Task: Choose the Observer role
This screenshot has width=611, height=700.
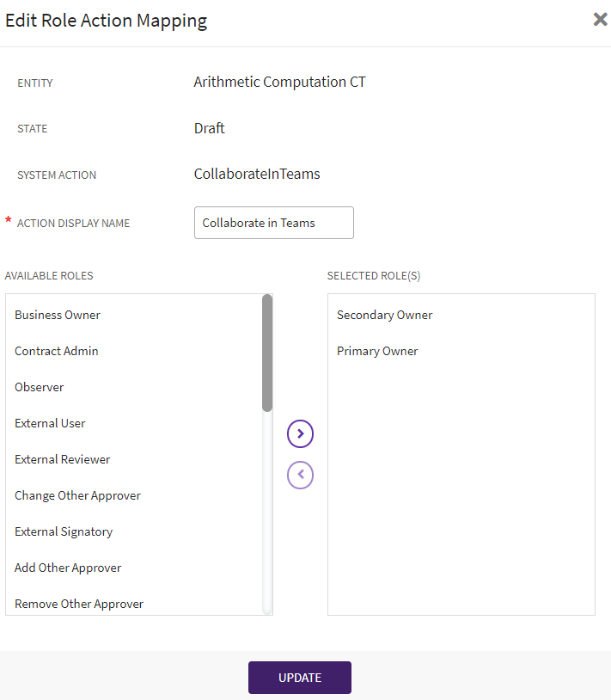Action: tap(40, 387)
